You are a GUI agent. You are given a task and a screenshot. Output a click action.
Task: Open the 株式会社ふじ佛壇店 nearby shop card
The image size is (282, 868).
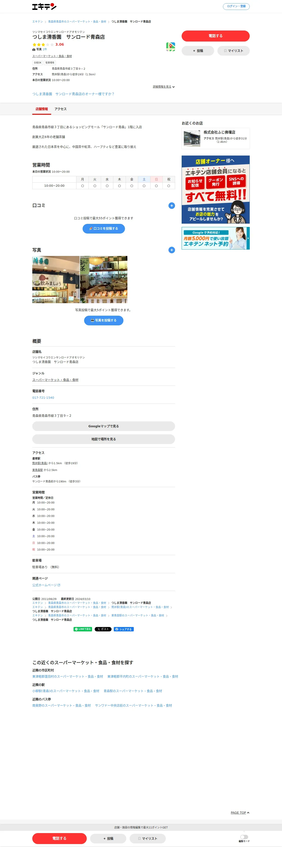click(x=216, y=138)
